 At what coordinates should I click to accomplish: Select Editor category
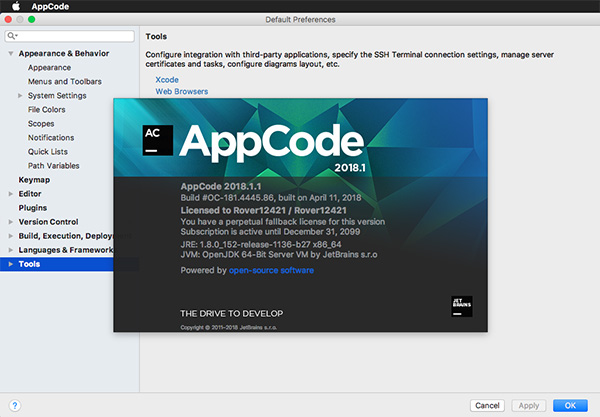click(x=30, y=194)
